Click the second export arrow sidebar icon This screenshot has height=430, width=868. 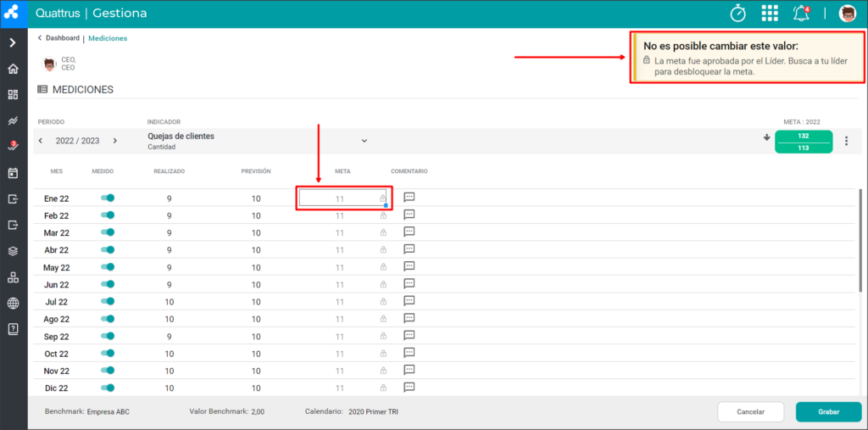pos(14,225)
